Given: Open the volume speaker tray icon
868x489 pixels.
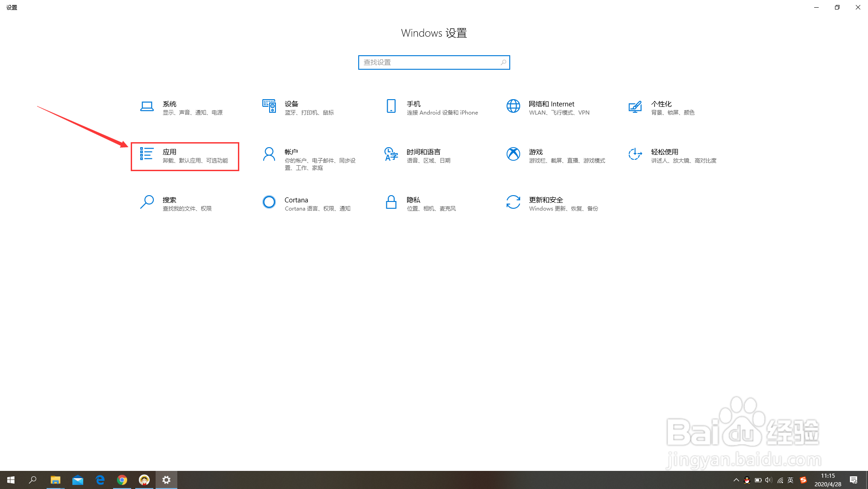Looking at the screenshot, I should point(769,480).
